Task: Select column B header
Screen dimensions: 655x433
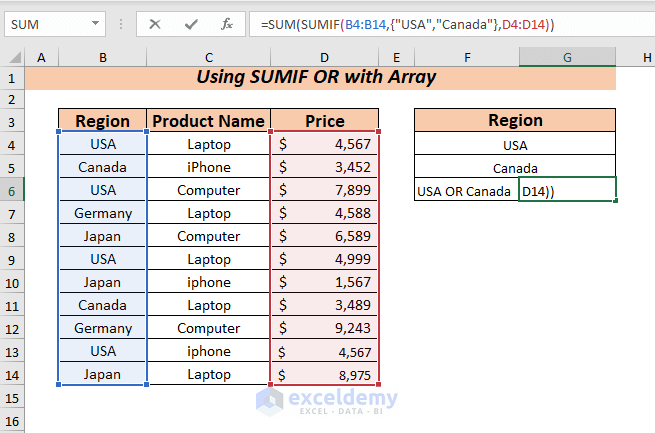Action: (102, 58)
